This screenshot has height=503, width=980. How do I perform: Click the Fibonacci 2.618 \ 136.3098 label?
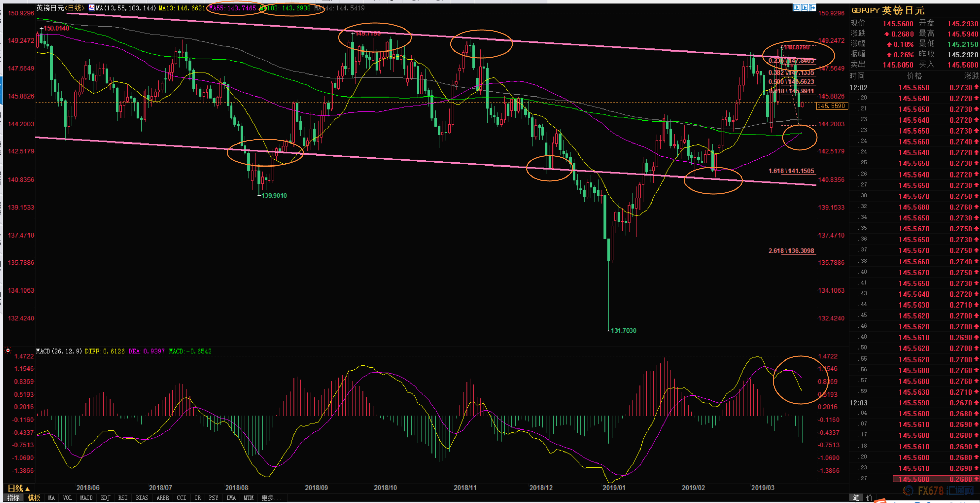pos(791,251)
